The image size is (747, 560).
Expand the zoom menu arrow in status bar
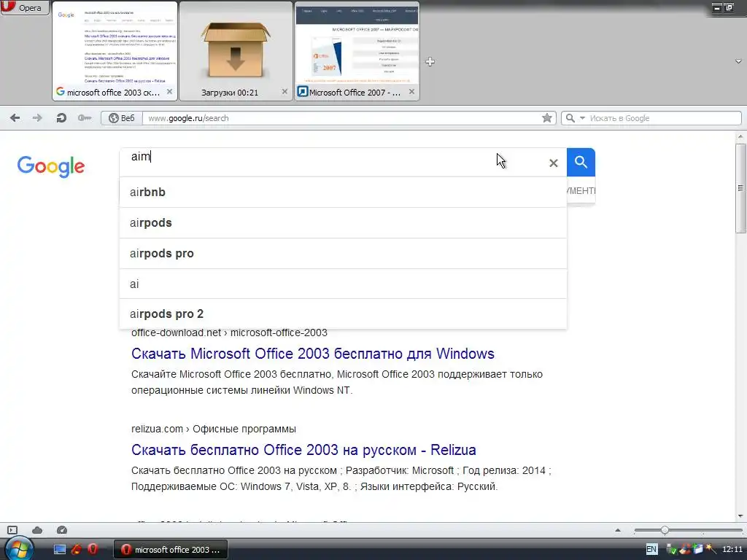coord(618,530)
